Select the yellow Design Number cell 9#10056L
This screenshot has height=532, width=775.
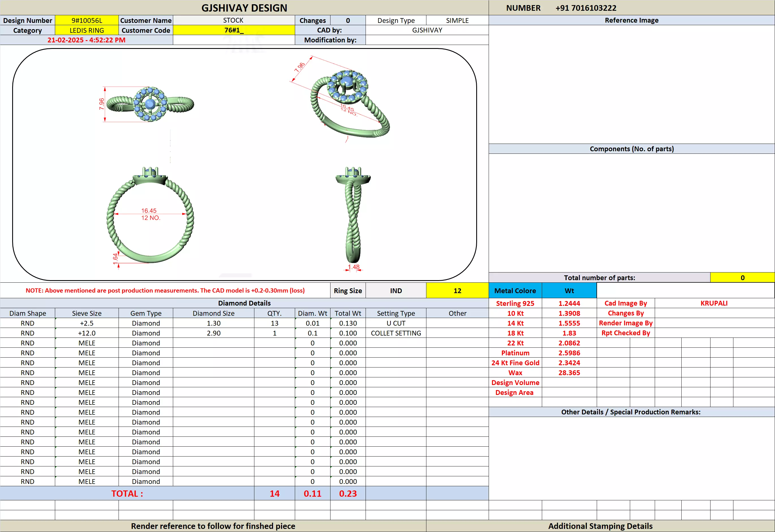tap(87, 20)
